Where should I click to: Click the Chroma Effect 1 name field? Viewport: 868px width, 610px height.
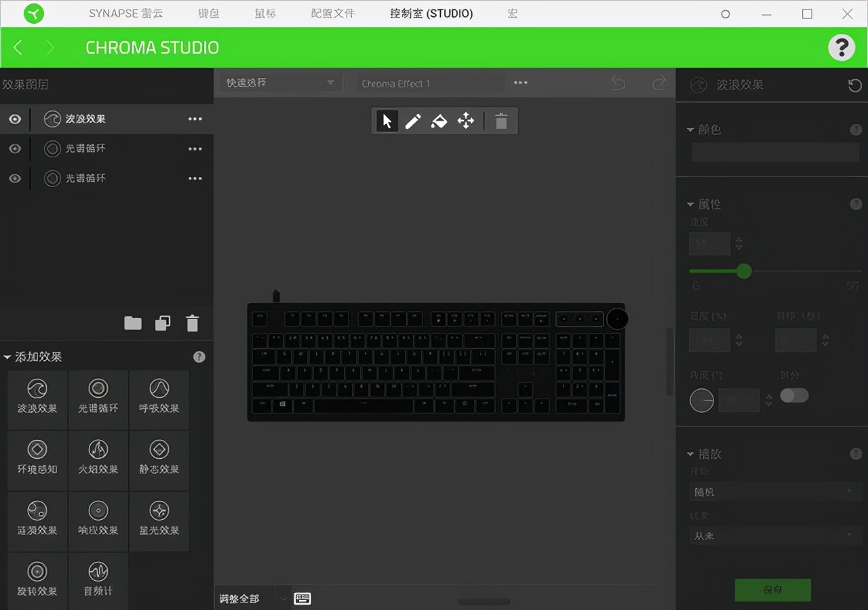click(x=431, y=83)
